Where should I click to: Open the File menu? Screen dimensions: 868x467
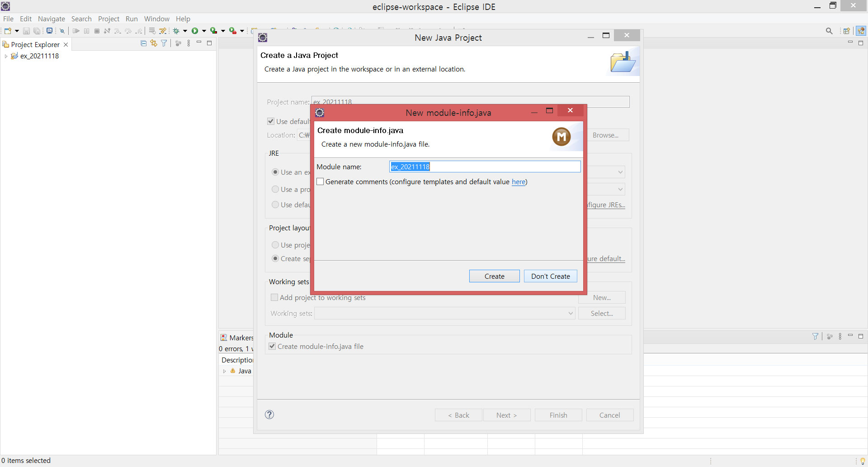tap(8, 19)
